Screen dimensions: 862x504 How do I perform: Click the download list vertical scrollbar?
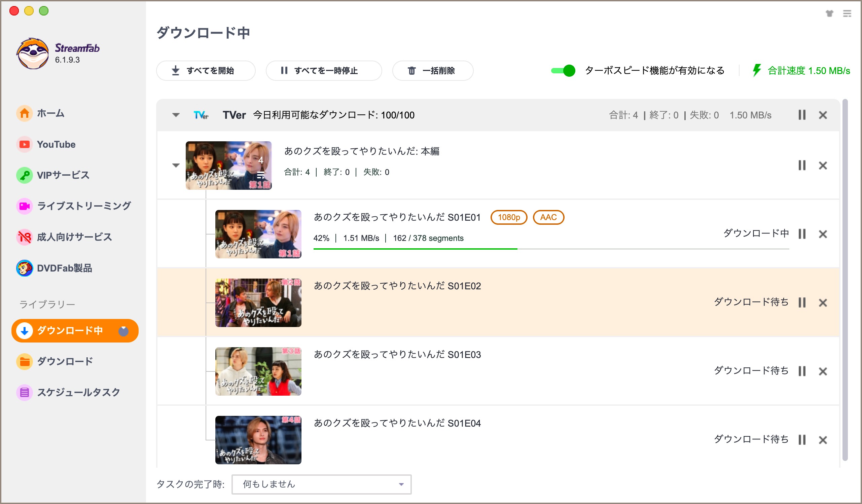pyautogui.click(x=845, y=280)
